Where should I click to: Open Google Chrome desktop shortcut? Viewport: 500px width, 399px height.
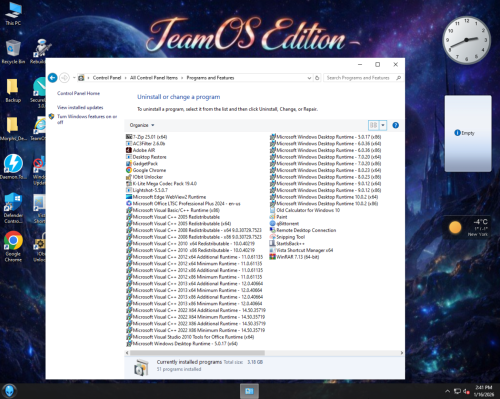point(13,246)
